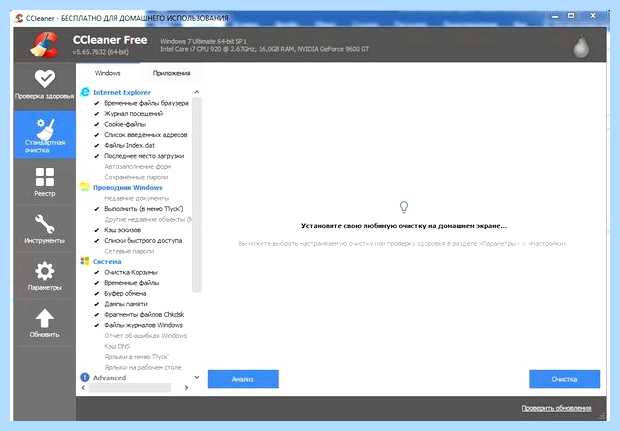The image size is (620, 431).
Task: Select the Advanced section header
Action: click(x=110, y=378)
